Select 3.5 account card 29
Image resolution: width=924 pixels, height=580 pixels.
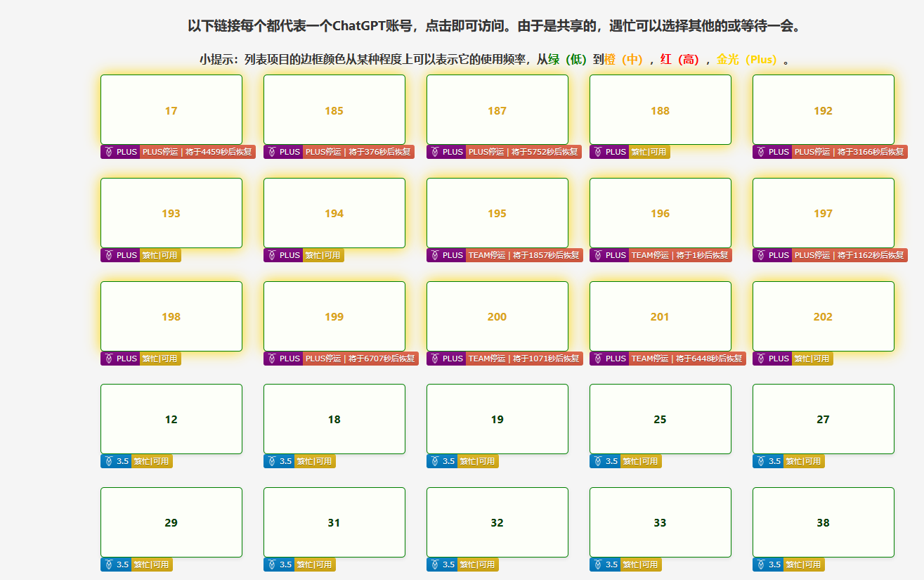[x=171, y=522]
